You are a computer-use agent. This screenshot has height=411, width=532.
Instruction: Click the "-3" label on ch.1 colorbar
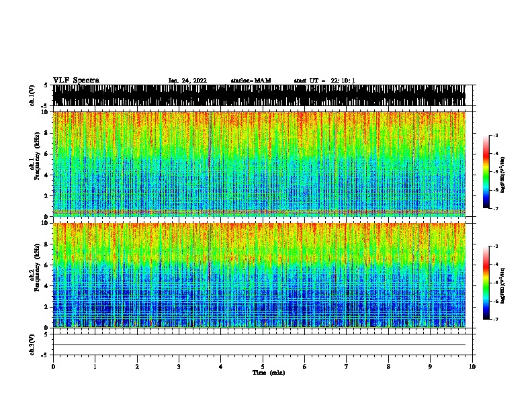tap(496, 135)
